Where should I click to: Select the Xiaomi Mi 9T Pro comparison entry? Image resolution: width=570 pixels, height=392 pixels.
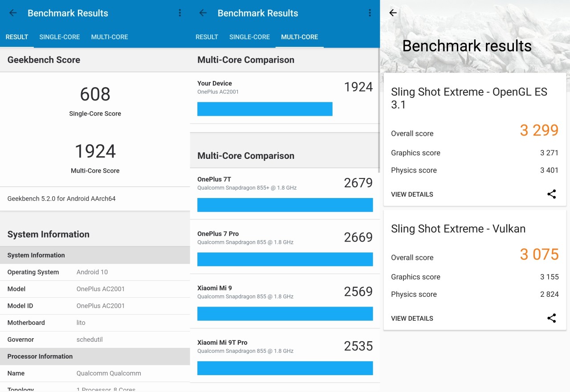[285, 346]
